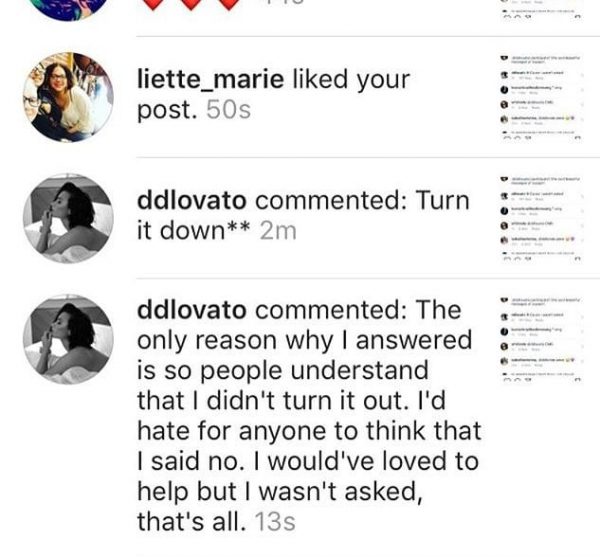Tap 'hate for anyone to think that' line
Image resolution: width=600 pixels, height=557 pixels.
coord(309,431)
